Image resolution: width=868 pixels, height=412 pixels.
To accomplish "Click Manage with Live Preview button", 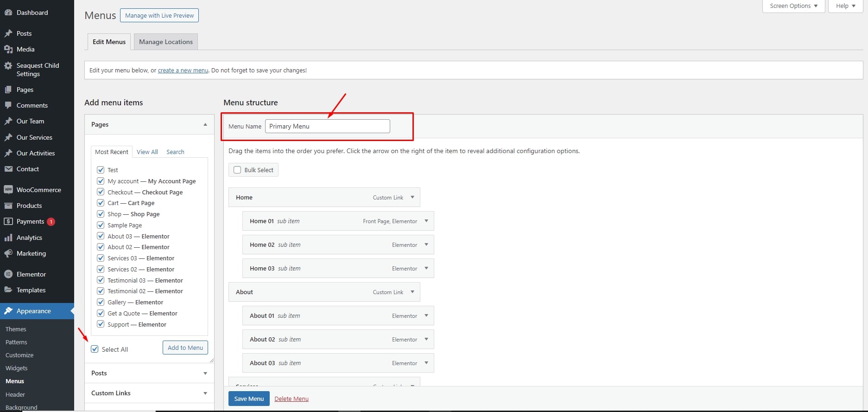I will [x=159, y=15].
